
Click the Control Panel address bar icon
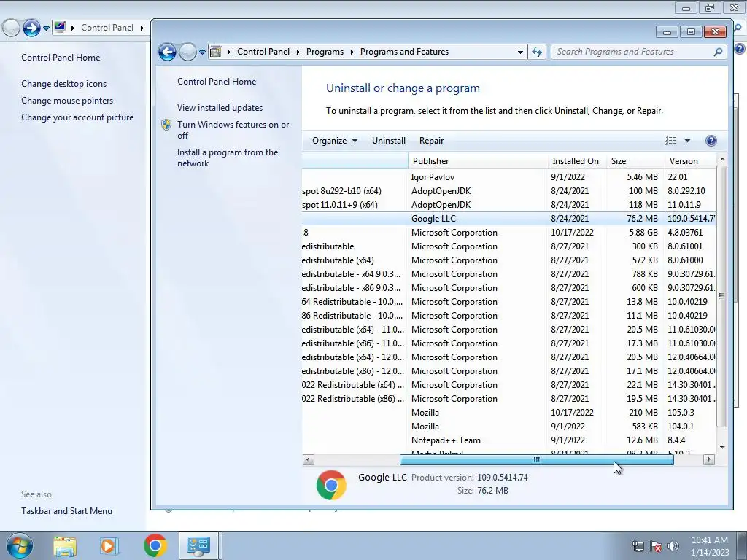pos(215,52)
